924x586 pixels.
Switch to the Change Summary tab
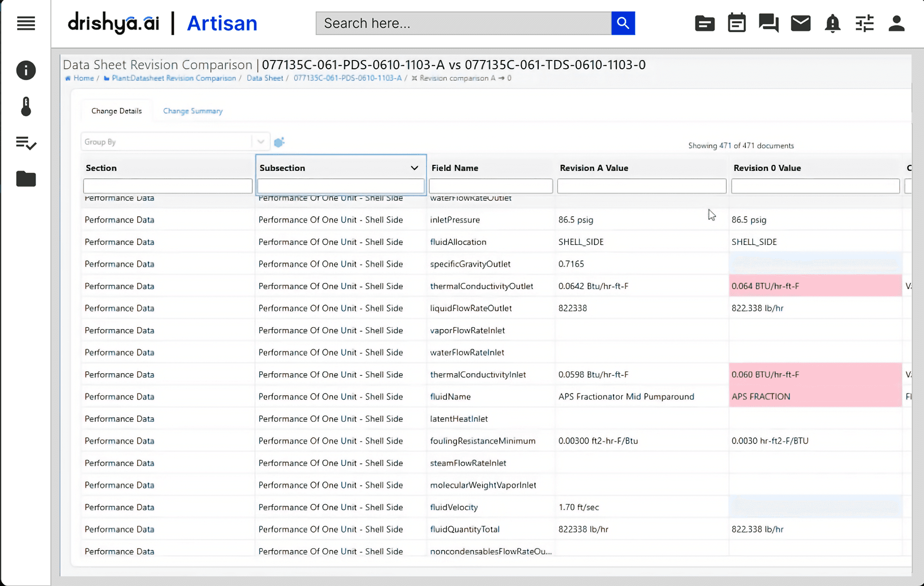pos(193,111)
